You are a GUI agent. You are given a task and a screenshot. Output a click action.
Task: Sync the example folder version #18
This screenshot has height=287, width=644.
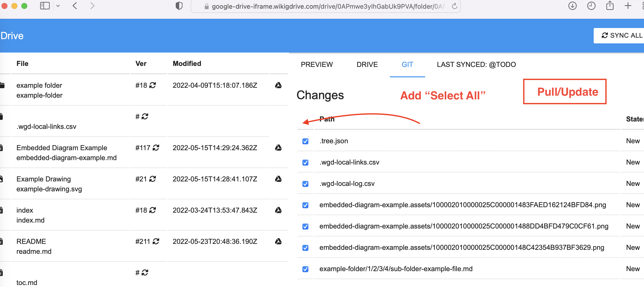coord(152,85)
